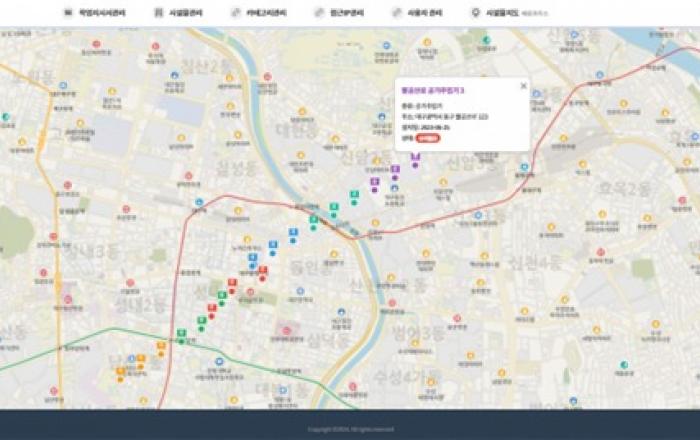This screenshot has width=700, height=440.
Task: Click the leftmost orange facility marker
Action: coord(120,372)
